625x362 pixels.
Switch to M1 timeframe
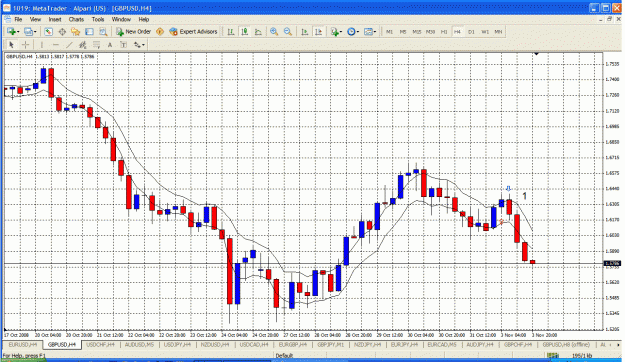pyautogui.click(x=389, y=32)
